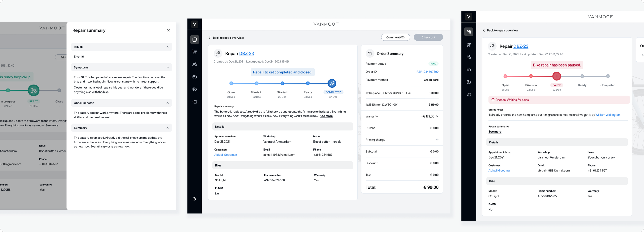This screenshot has width=644, height=232.
Task: Open repairs calendar icon in right sidebar
Action: coord(469,32)
